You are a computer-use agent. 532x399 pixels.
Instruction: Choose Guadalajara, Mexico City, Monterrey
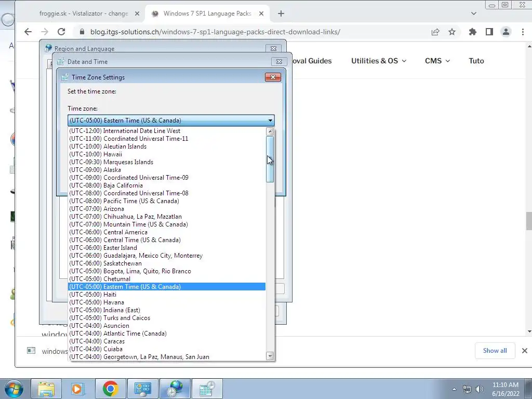[167, 256]
